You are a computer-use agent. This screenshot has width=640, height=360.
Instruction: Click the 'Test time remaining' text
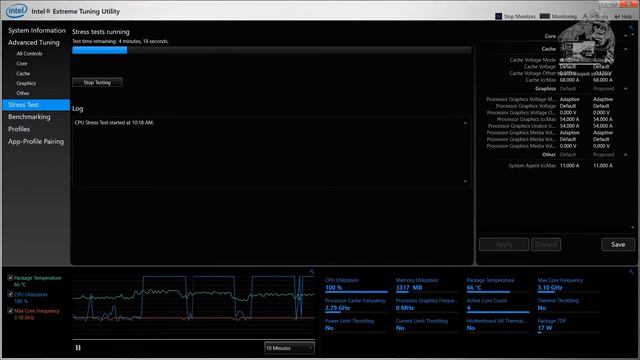pyautogui.click(x=120, y=41)
